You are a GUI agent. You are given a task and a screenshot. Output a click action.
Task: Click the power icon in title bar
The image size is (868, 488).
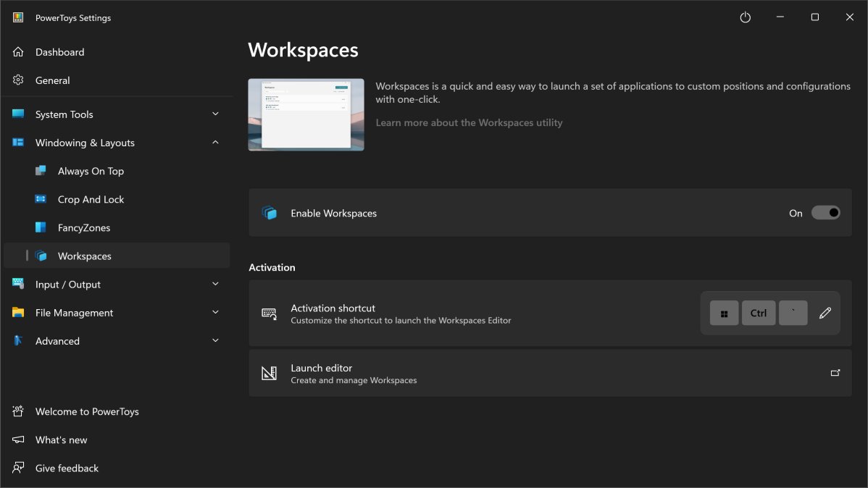[x=745, y=17]
